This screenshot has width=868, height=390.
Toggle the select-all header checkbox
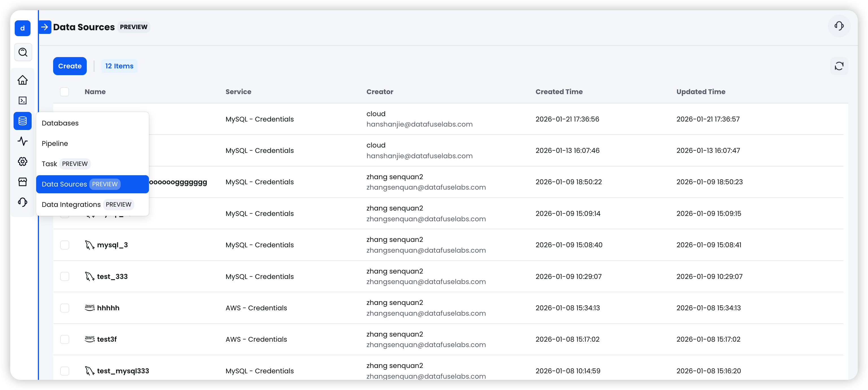pyautogui.click(x=64, y=92)
